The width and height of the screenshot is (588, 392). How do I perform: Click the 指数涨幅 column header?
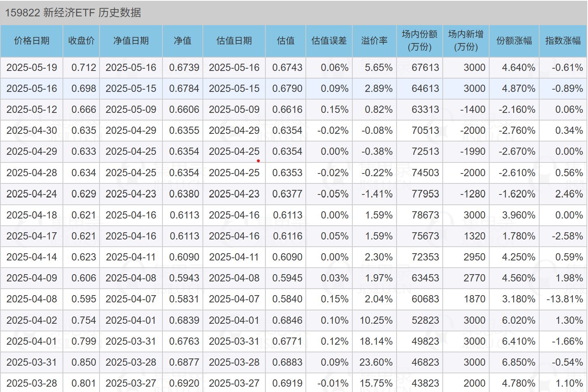point(563,41)
